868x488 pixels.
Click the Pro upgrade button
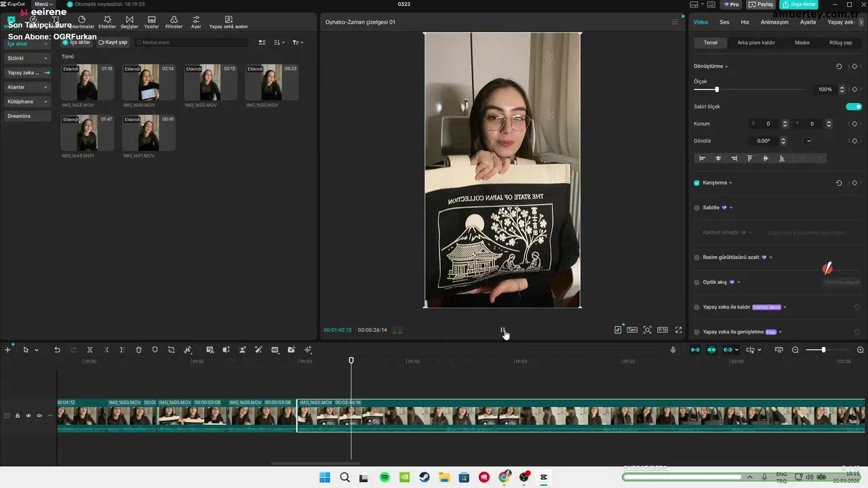pyautogui.click(x=731, y=4)
